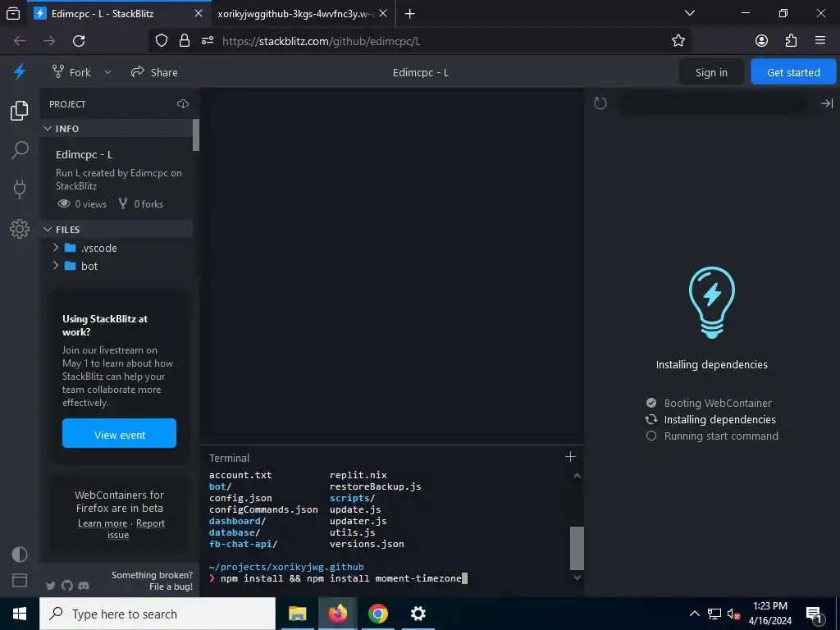The width and height of the screenshot is (840, 630).
Task: Open the Extensions puzzle icon
Action: click(x=792, y=41)
